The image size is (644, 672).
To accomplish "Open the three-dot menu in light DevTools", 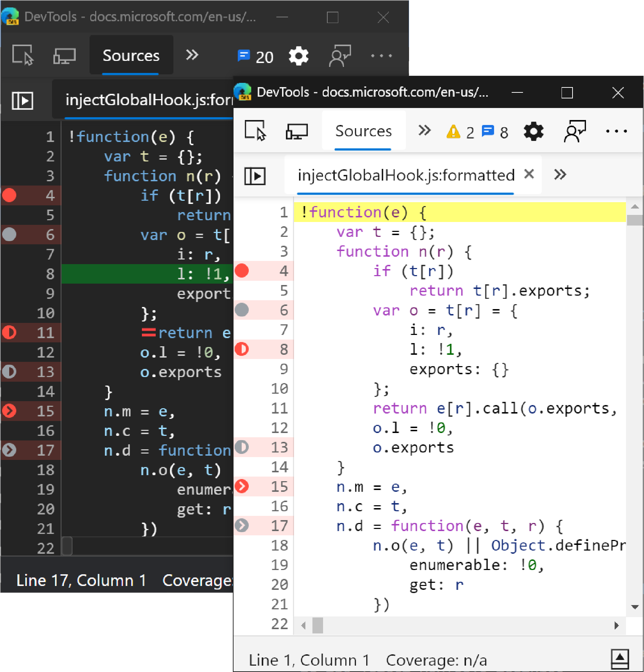I will 616,131.
